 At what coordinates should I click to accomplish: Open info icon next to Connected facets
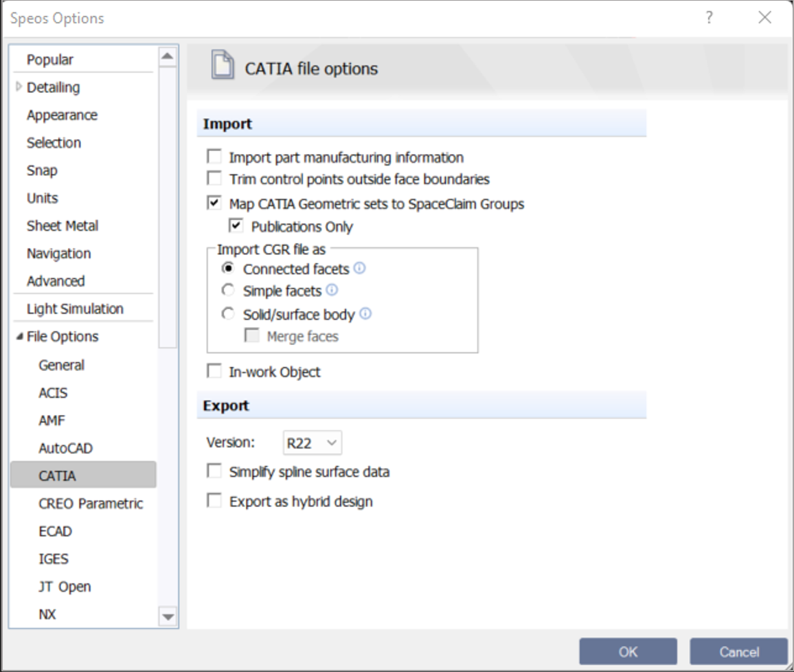[359, 268]
